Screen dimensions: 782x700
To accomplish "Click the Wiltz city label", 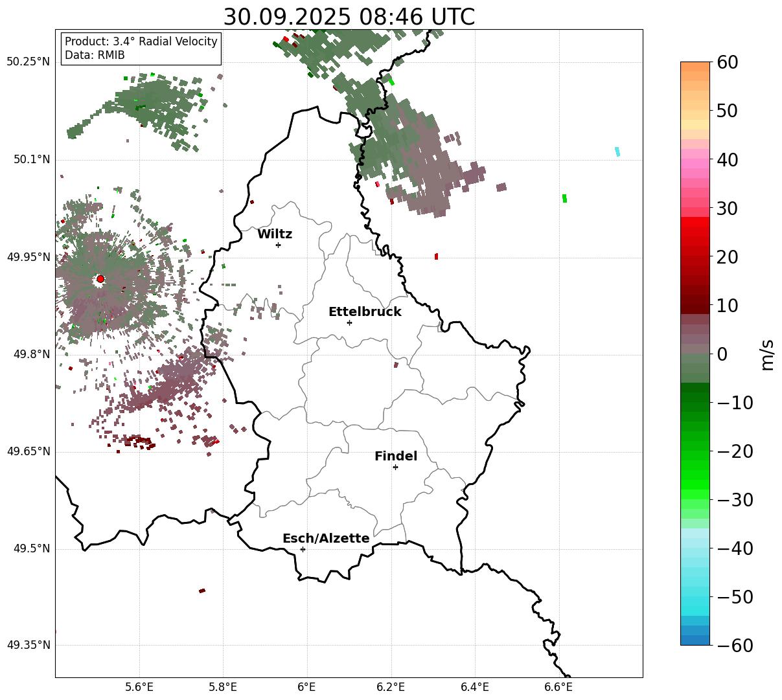I will click(275, 234).
